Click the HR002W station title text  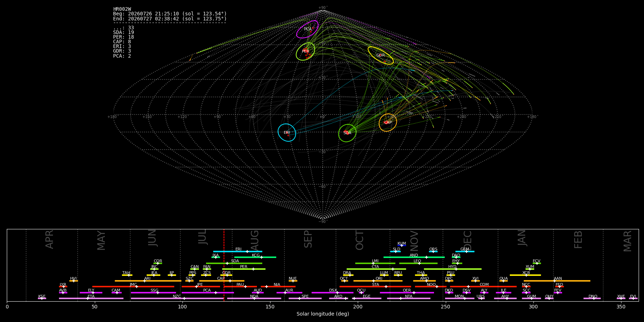point(122,9)
